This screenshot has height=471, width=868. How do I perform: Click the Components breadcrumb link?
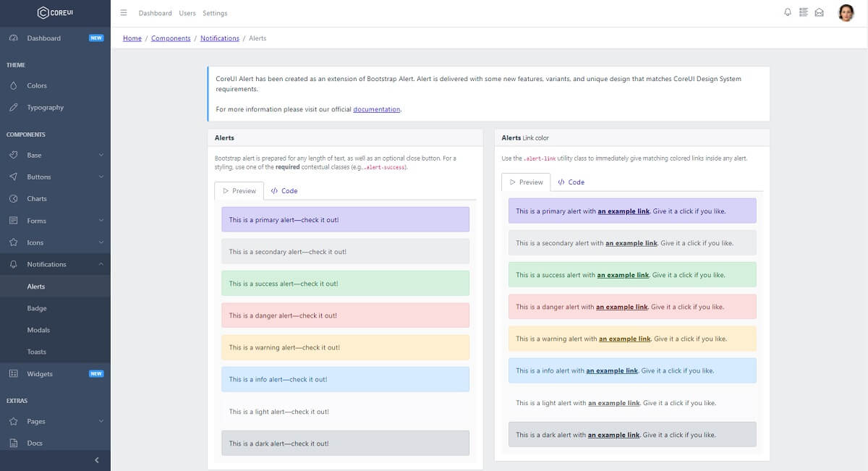tap(171, 38)
